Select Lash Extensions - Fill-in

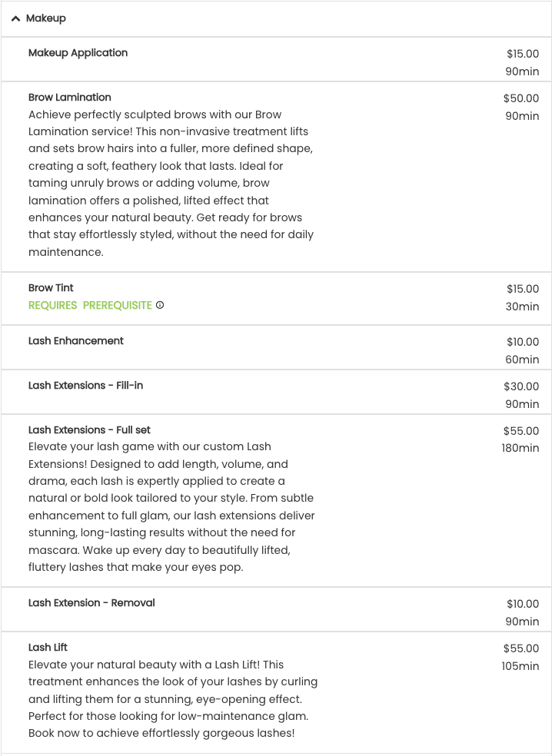[85, 385]
